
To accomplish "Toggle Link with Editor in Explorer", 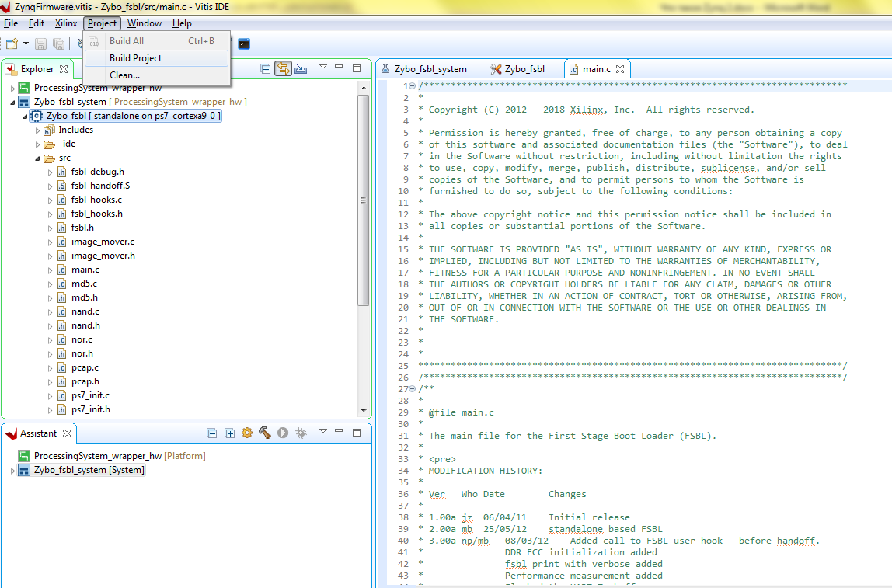I will pos(283,69).
